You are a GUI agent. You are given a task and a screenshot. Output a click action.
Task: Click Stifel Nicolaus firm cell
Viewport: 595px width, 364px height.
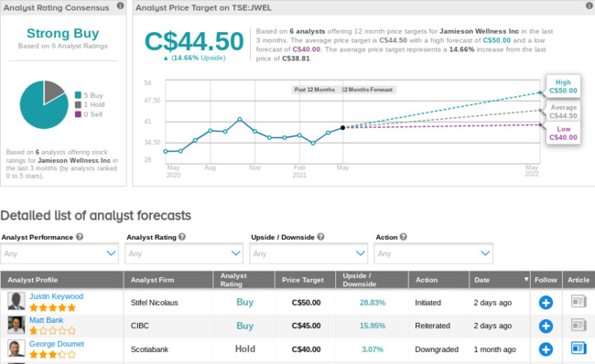tap(155, 303)
